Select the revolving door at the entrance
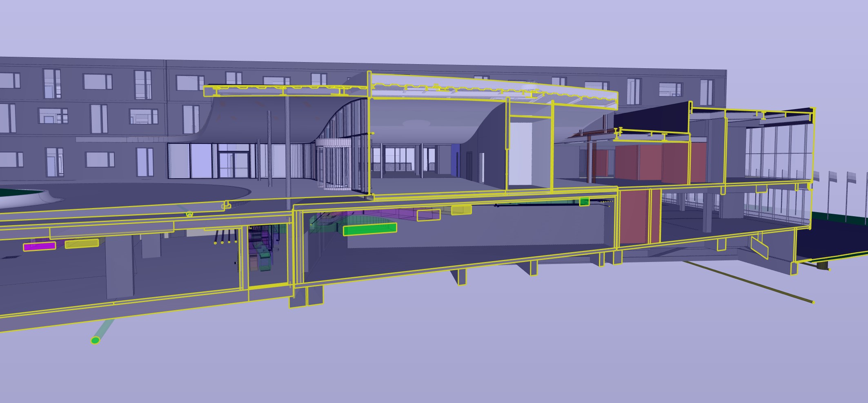 (x=336, y=168)
